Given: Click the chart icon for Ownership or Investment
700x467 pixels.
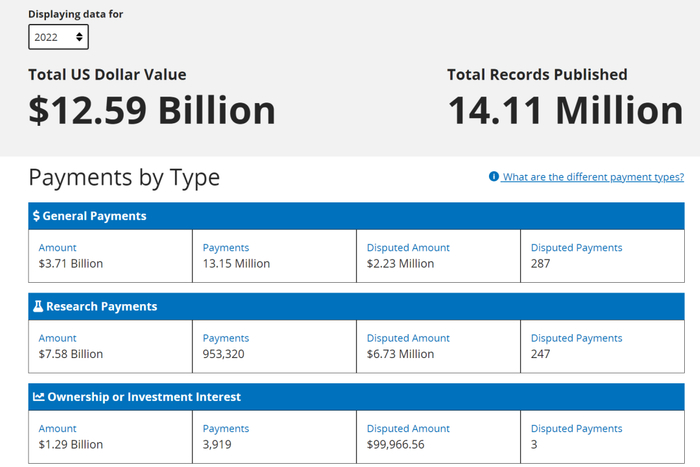Looking at the screenshot, I should pos(38,397).
